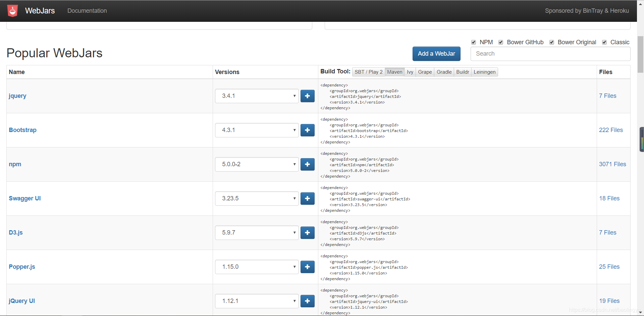Click the WebJars logo icon
The image size is (644, 316).
[13, 11]
